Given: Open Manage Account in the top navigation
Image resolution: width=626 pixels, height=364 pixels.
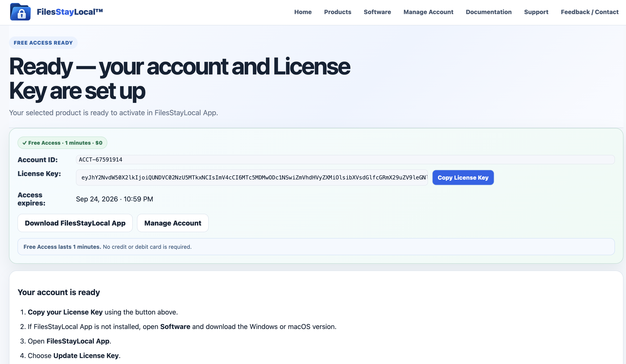Looking at the screenshot, I should click(428, 12).
